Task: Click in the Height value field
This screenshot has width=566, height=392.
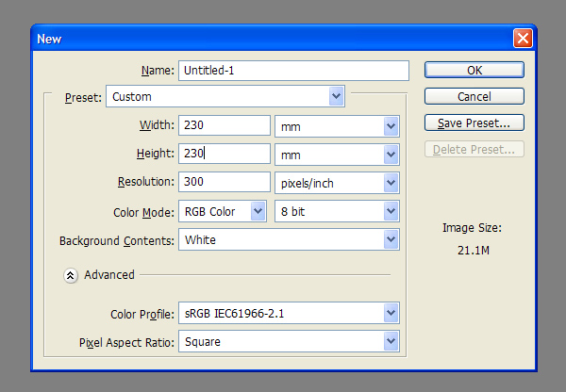Action: coord(225,154)
